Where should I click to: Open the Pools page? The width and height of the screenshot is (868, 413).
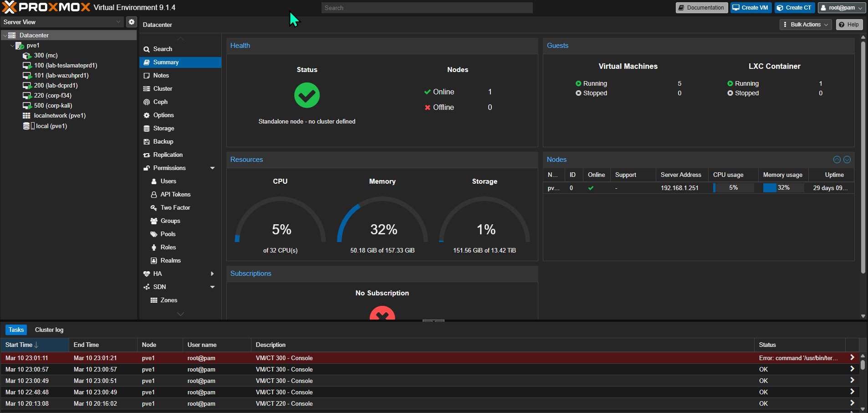coord(180,234)
